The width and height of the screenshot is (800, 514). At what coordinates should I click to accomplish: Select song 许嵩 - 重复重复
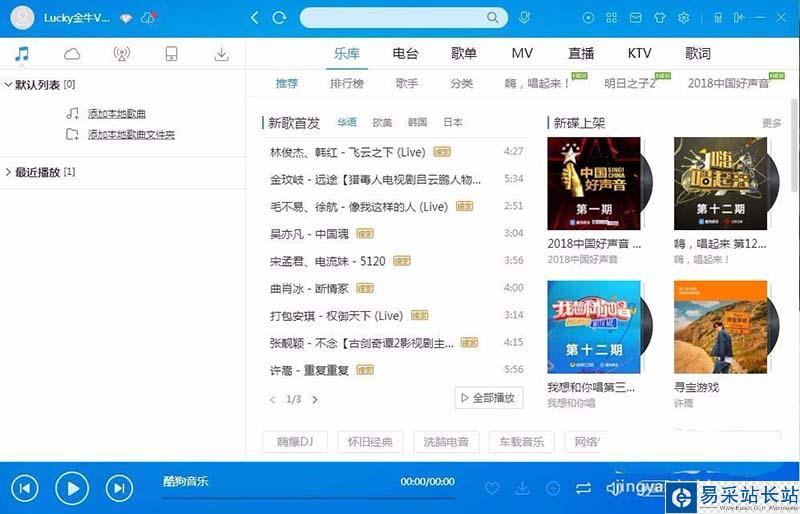(x=309, y=370)
